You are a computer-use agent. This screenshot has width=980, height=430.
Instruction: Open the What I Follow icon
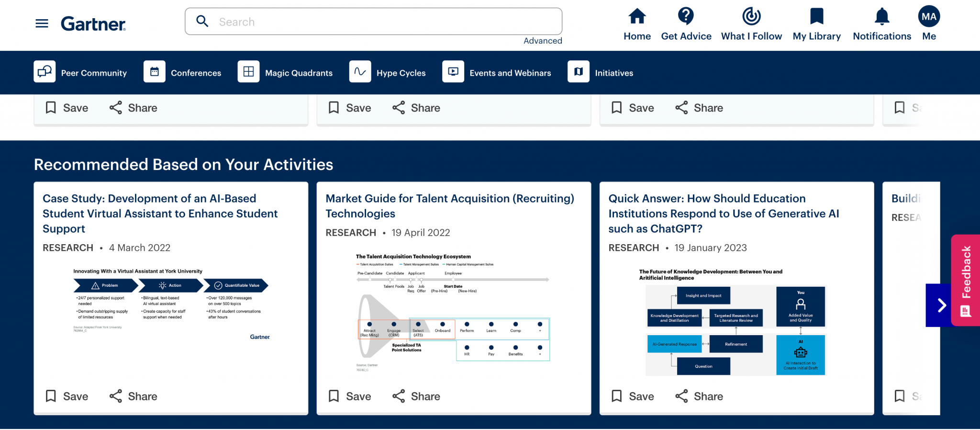pos(751,16)
